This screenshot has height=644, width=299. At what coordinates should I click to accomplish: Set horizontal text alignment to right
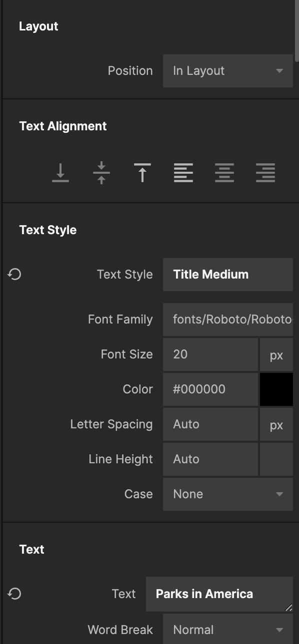click(x=265, y=173)
